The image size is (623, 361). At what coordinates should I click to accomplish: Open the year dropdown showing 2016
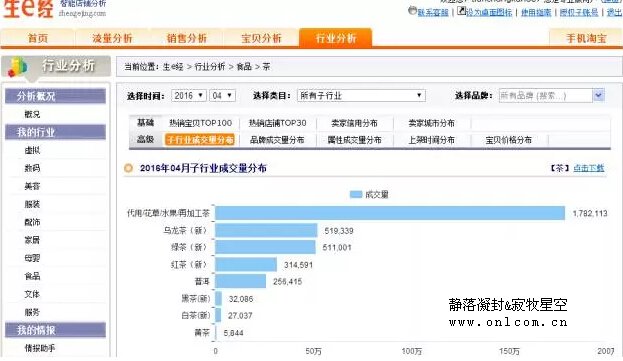[x=189, y=96]
